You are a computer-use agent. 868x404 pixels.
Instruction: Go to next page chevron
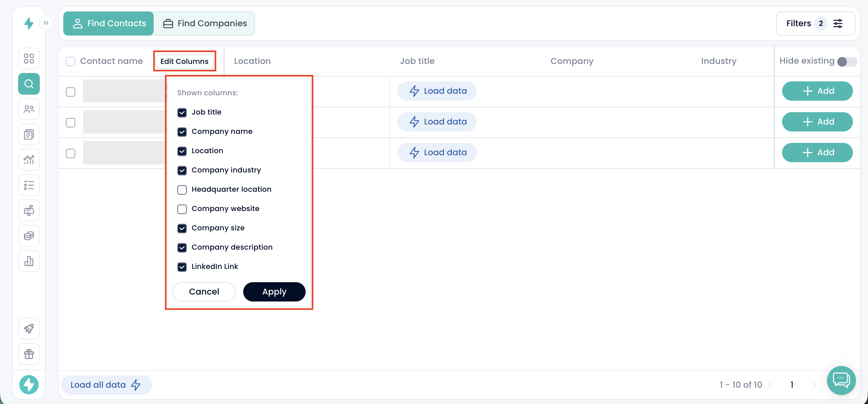[814, 385]
